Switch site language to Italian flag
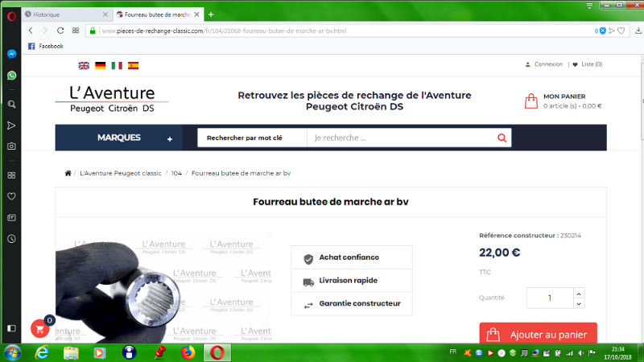644x362 pixels. coord(117,66)
